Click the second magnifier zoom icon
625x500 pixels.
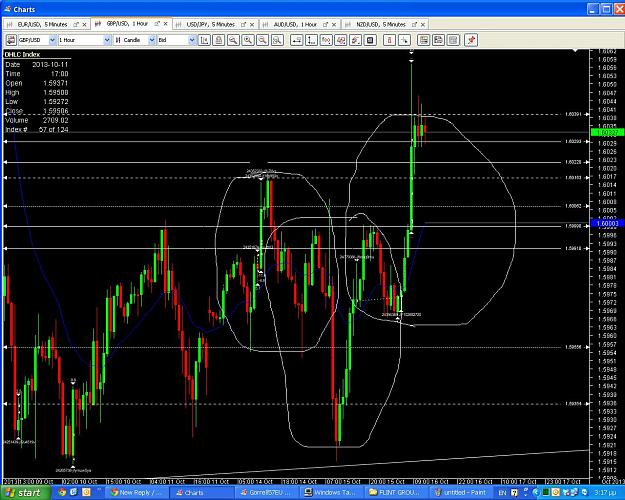coord(248,40)
